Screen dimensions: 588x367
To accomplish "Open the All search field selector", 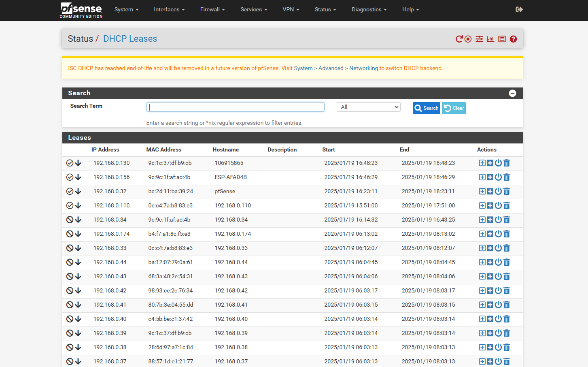I will point(369,107).
